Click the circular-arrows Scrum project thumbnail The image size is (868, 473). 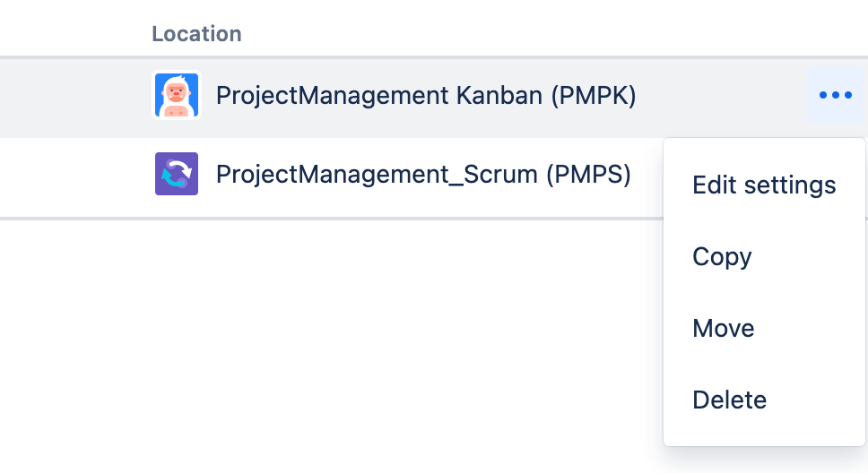click(177, 174)
